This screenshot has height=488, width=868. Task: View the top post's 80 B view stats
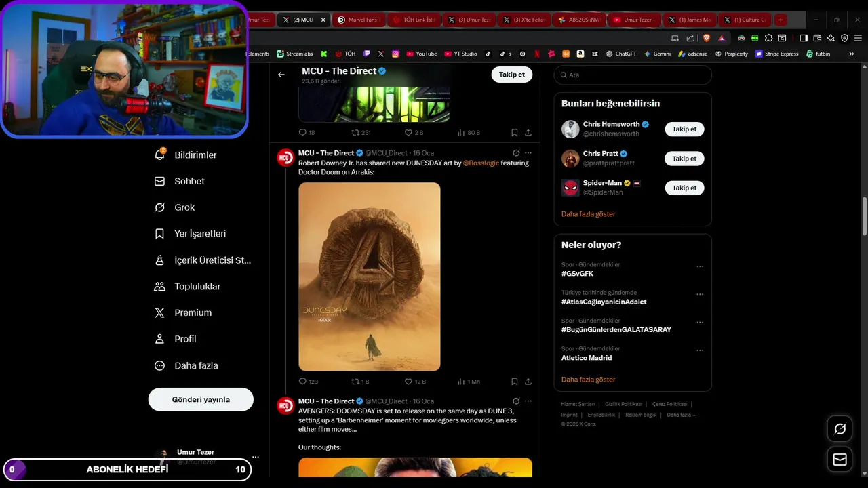pos(469,133)
